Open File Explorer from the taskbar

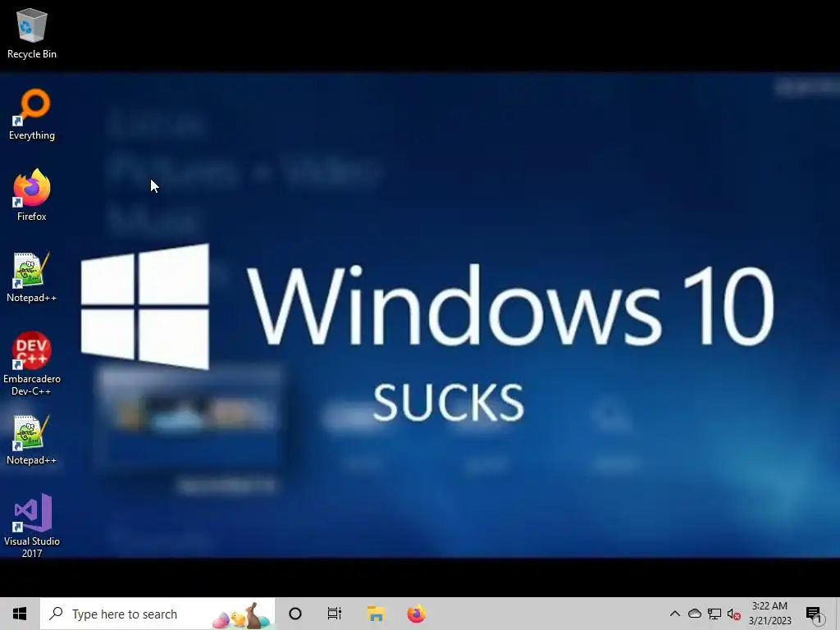tap(376, 614)
